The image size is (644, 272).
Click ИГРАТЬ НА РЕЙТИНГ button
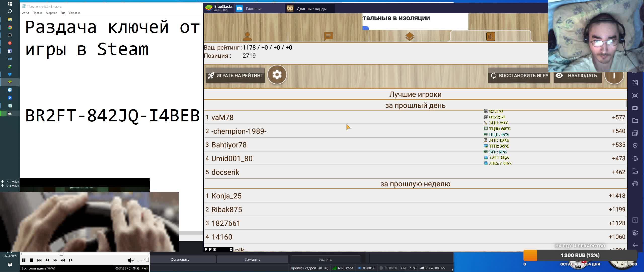coord(235,76)
